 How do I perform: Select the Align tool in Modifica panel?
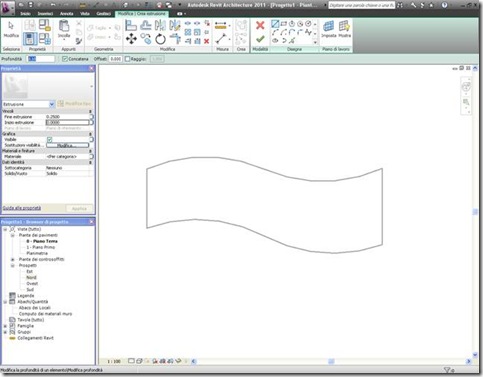(131, 25)
